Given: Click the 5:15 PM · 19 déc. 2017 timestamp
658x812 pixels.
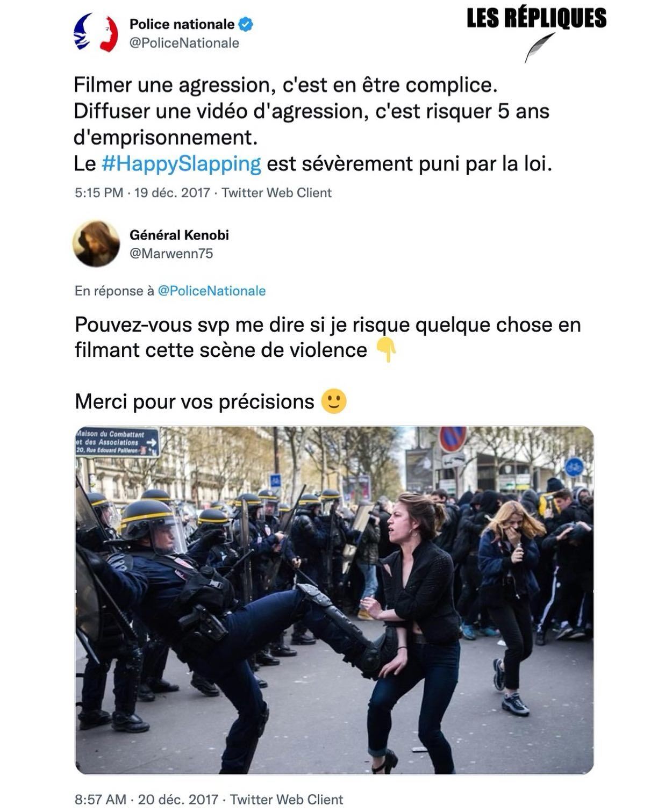Looking at the screenshot, I should [142, 192].
